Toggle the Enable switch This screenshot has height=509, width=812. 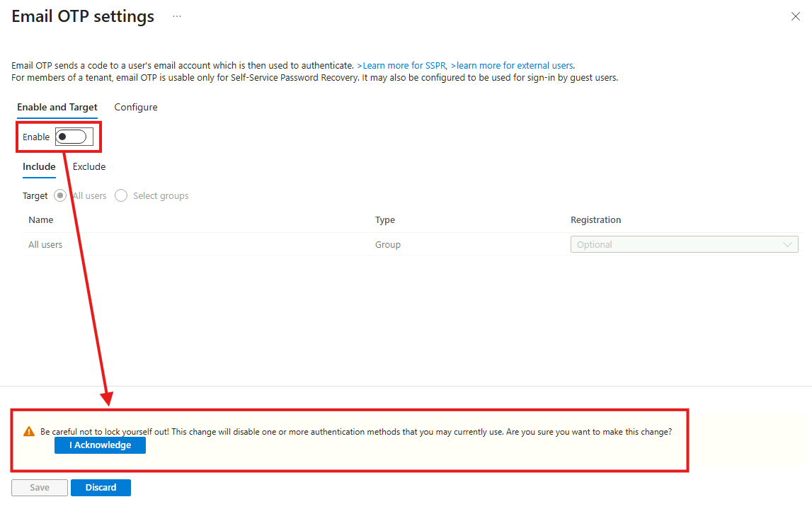pos(72,137)
